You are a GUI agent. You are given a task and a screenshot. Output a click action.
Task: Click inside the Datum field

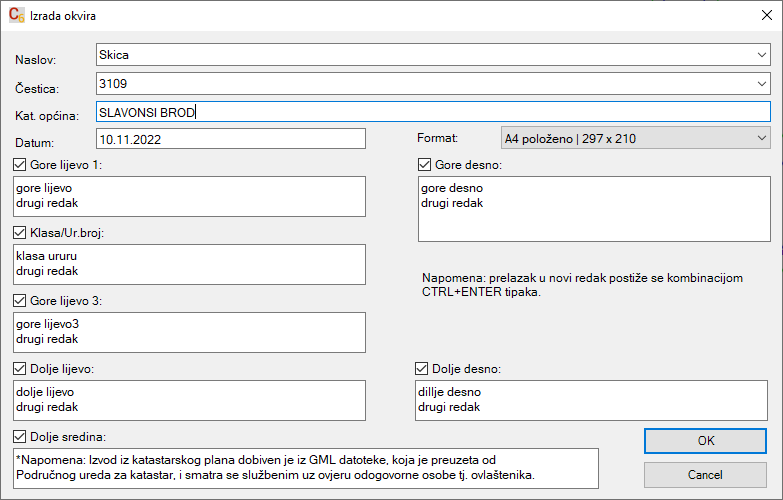[x=230, y=139]
